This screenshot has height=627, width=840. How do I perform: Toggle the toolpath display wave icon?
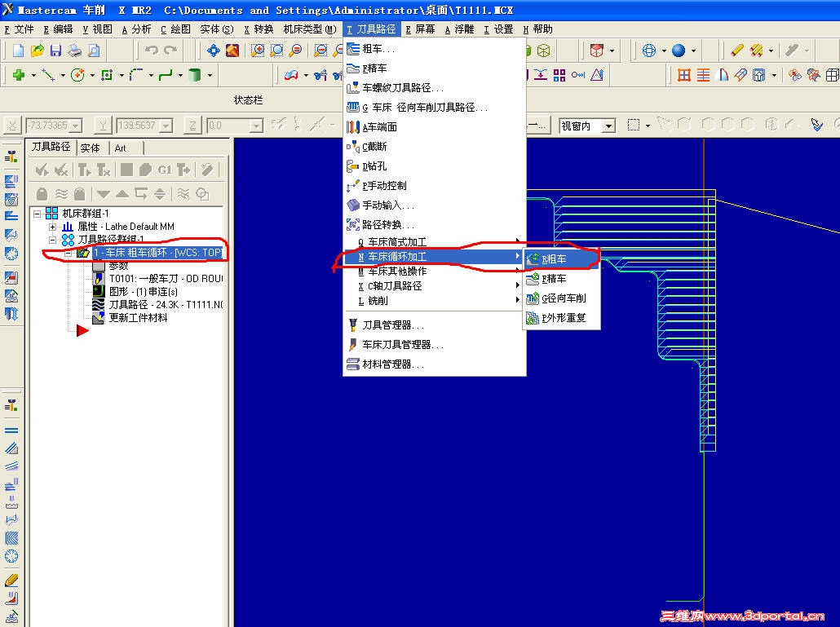62,194
